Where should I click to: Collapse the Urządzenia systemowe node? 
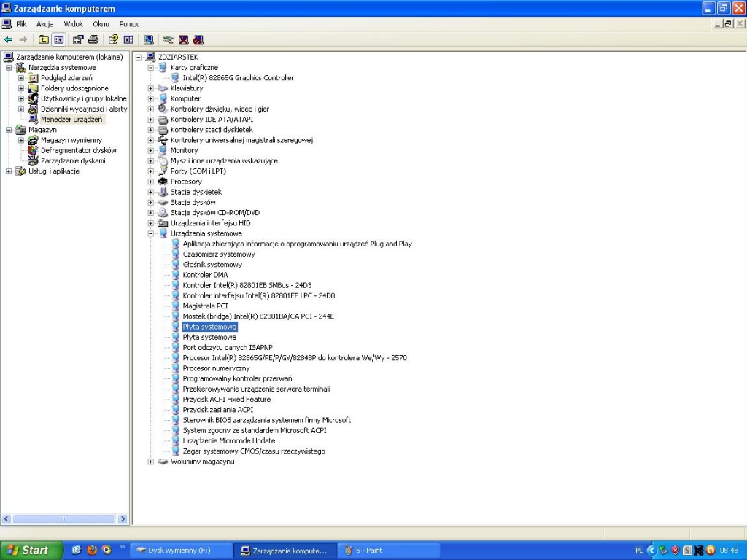point(150,233)
